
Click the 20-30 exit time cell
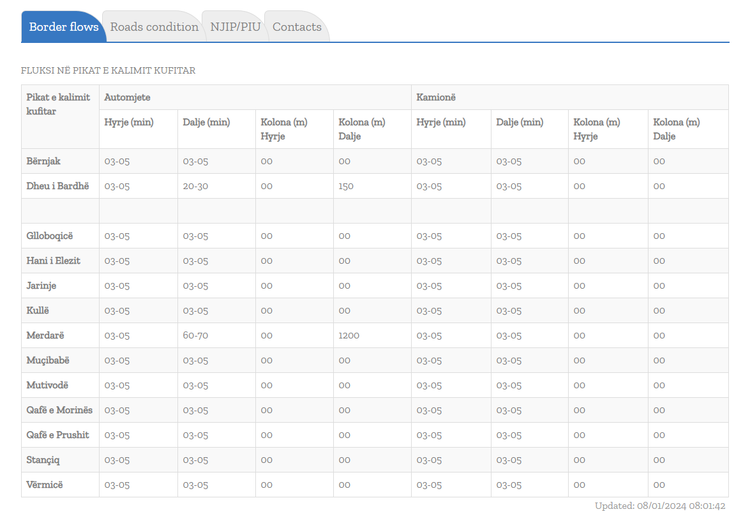pos(195,187)
